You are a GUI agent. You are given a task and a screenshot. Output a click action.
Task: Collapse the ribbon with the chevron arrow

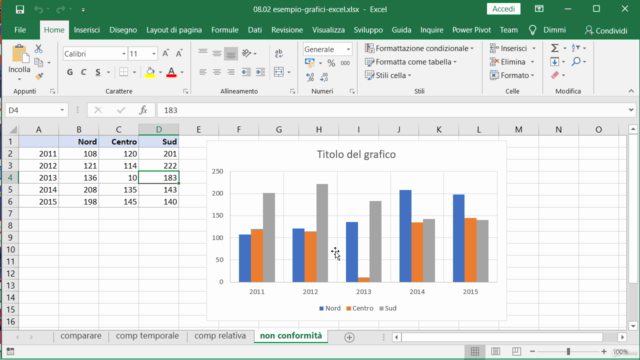pyautogui.click(x=631, y=91)
